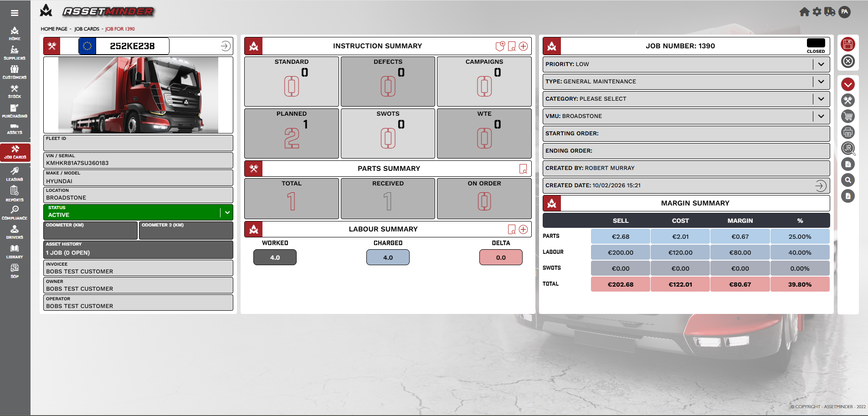Open settings gear icon in top bar
This screenshot has height=416, width=868.
click(x=817, y=12)
